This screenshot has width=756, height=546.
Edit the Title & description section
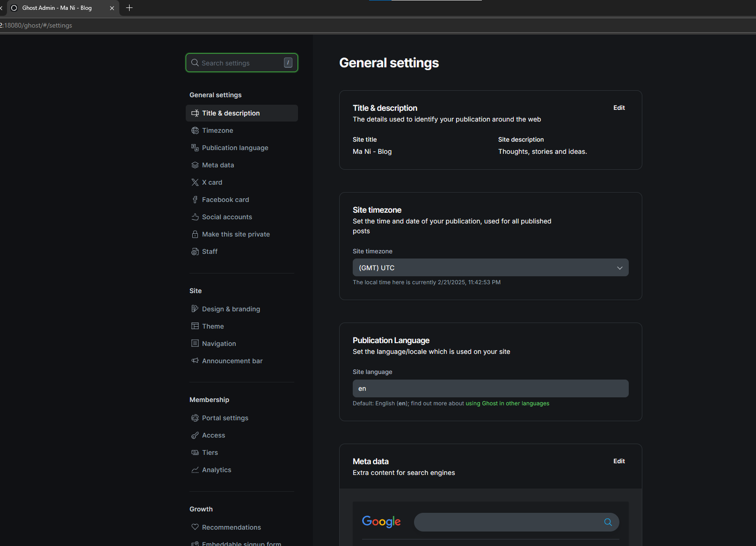coord(619,108)
